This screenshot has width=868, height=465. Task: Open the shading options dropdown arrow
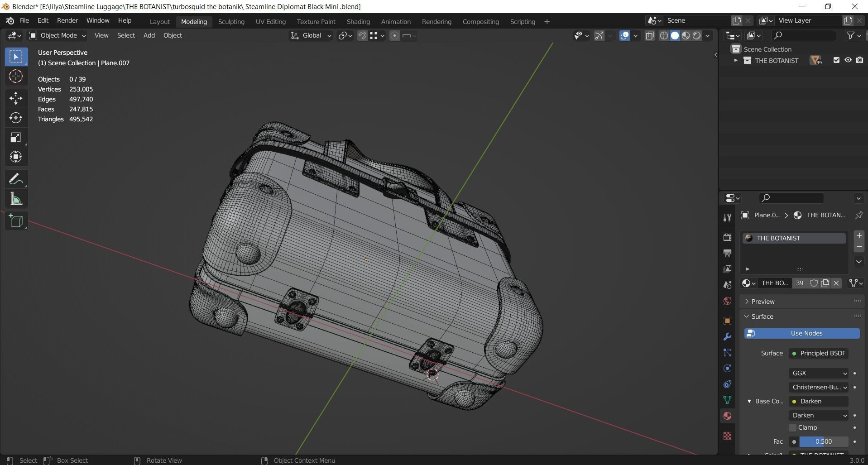point(708,35)
